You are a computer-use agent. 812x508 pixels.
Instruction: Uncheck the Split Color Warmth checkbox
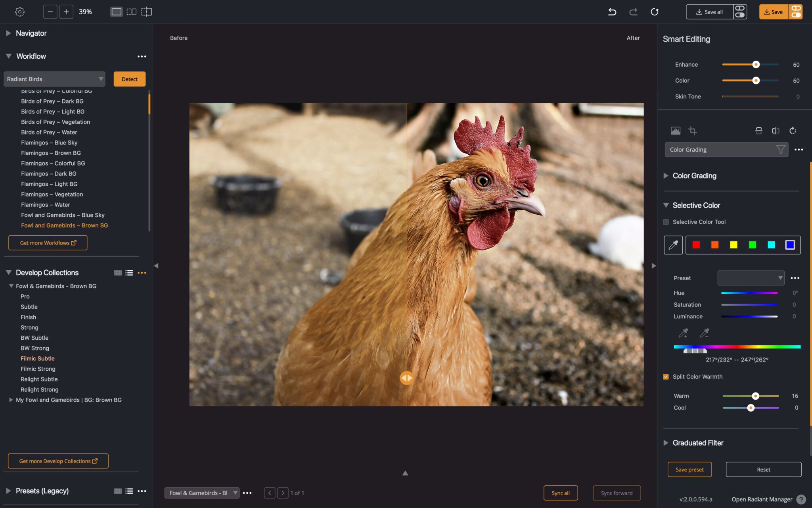point(666,377)
